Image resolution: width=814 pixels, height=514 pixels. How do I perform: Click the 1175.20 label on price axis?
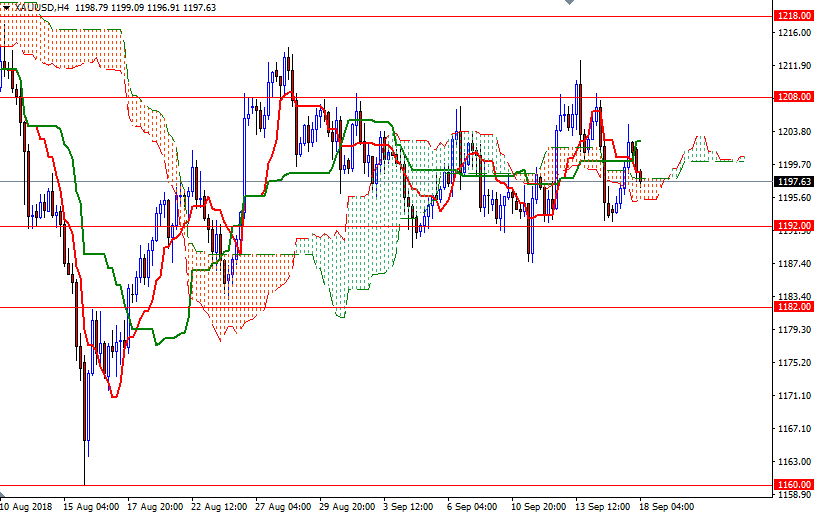pos(794,362)
